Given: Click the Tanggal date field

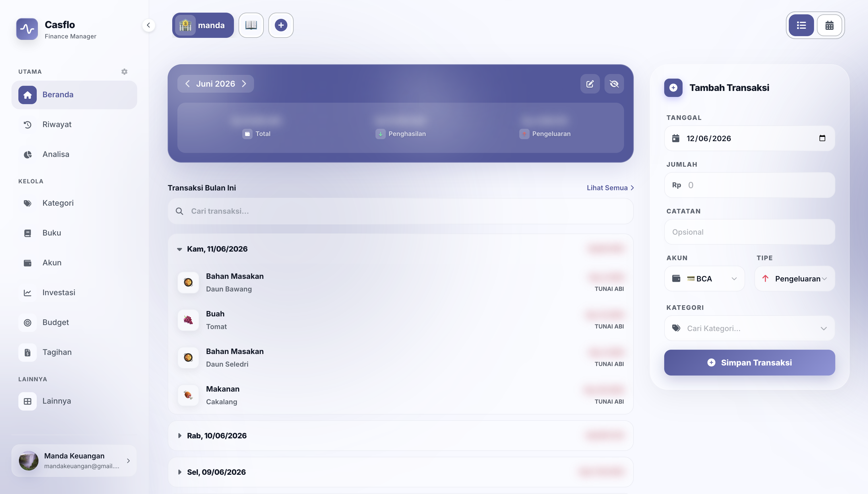Looking at the screenshot, I should coord(749,139).
